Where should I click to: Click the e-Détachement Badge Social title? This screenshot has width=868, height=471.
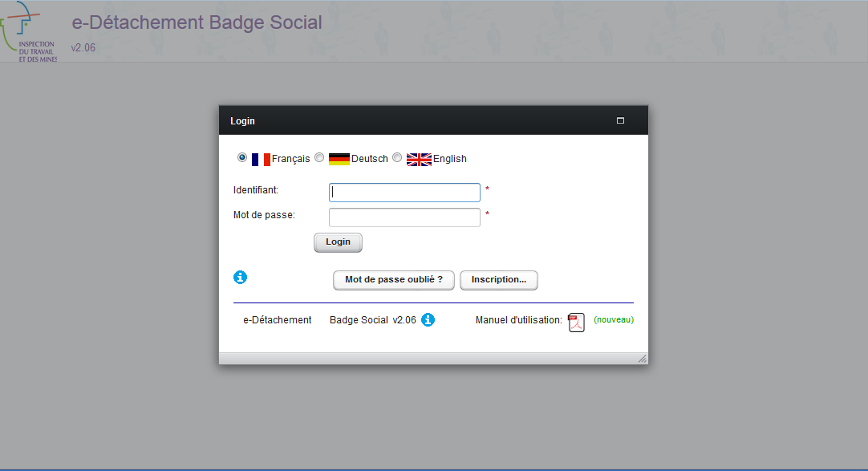(197, 22)
